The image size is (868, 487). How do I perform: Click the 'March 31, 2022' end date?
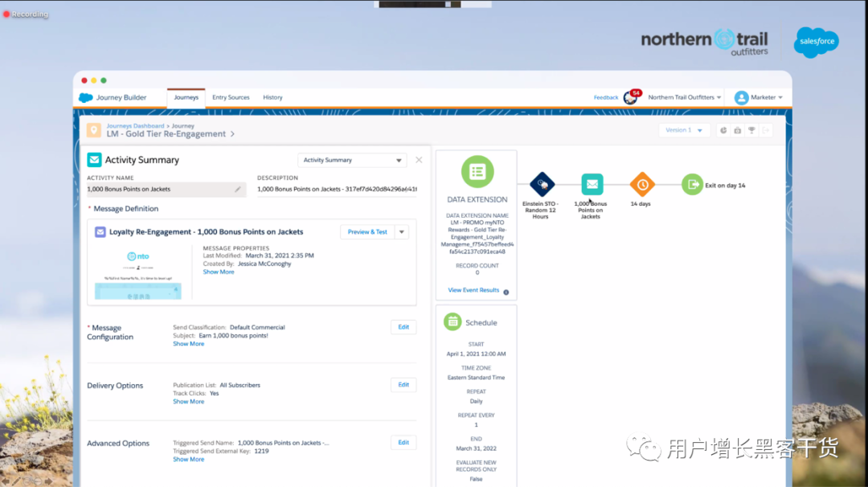pyautogui.click(x=476, y=448)
